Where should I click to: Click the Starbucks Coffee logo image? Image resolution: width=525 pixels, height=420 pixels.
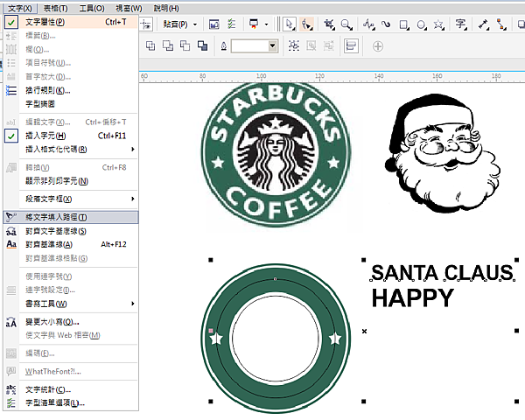pos(276,154)
